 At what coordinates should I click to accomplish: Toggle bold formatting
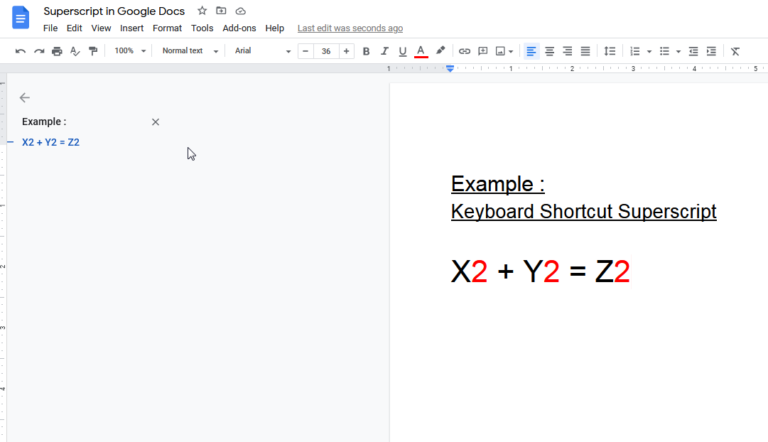(x=366, y=51)
